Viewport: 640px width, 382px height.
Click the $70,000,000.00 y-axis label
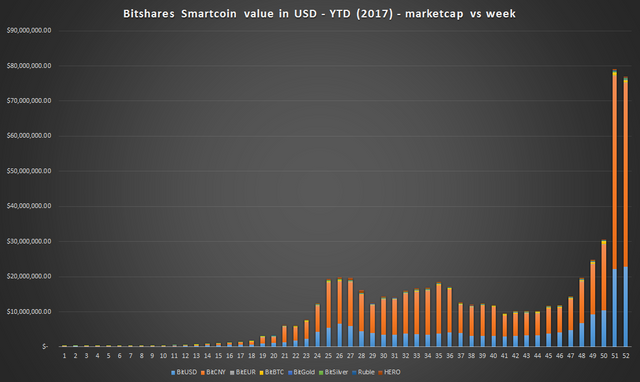29,101
